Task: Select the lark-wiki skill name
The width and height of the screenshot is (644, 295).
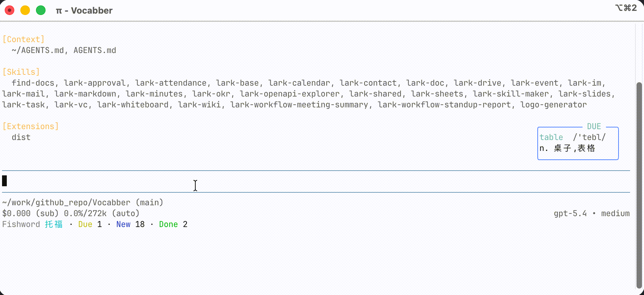Action: (x=199, y=105)
